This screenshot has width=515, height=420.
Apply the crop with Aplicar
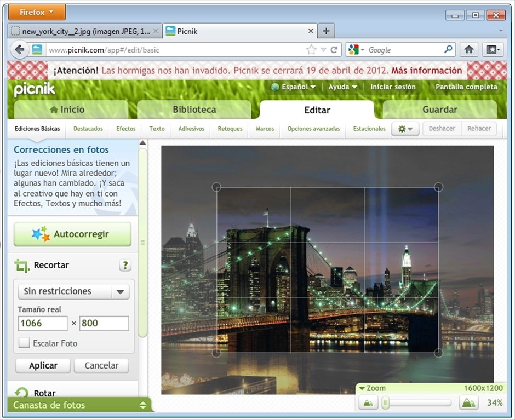click(43, 365)
